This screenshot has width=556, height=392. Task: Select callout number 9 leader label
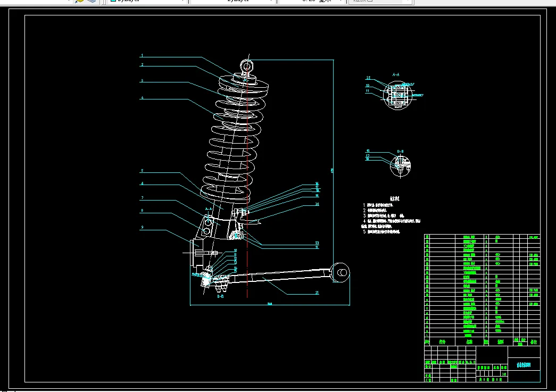[x=142, y=228]
